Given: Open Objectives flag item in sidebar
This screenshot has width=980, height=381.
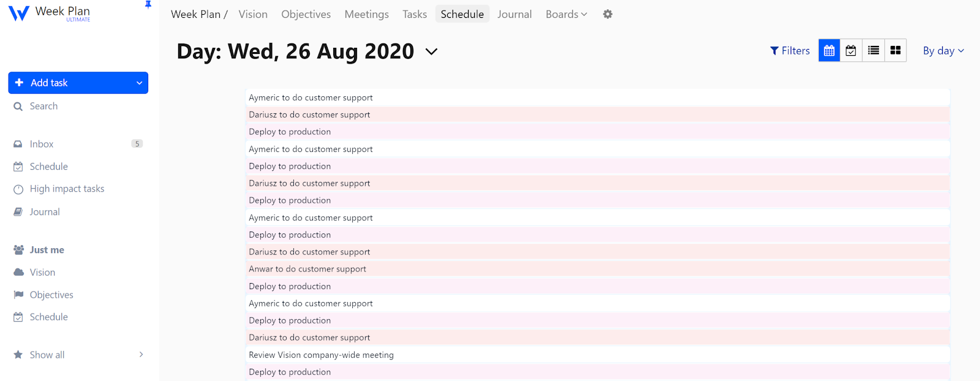Looking at the screenshot, I should pyautogui.click(x=51, y=295).
